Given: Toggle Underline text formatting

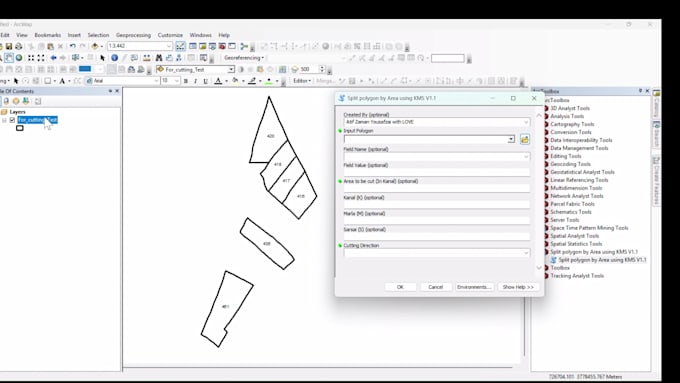Looking at the screenshot, I should pyautogui.click(x=205, y=81).
